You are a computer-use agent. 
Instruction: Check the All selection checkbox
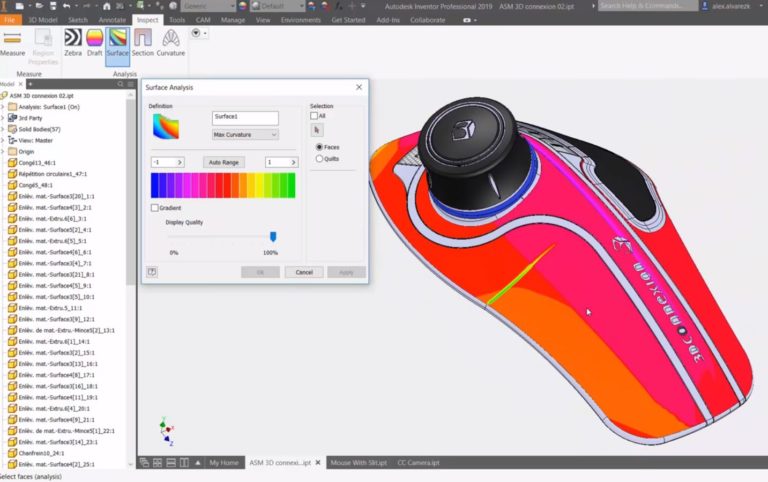tap(314, 116)
